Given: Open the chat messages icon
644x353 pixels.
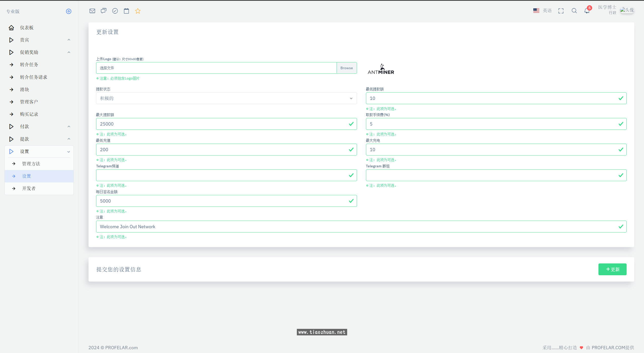Looking at the screenshot, I should coord(103,11).
